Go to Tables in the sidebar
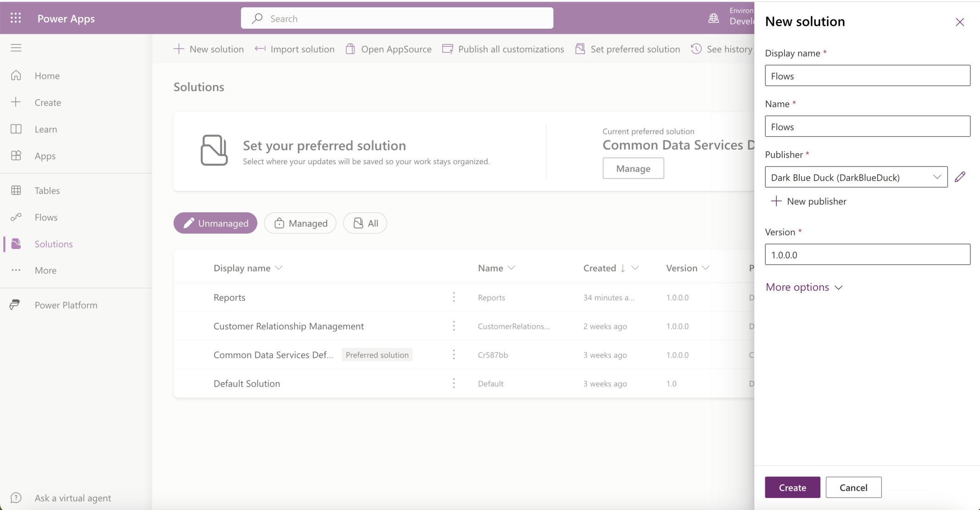This screenshot has height=510, width=980. coord(47,190)
